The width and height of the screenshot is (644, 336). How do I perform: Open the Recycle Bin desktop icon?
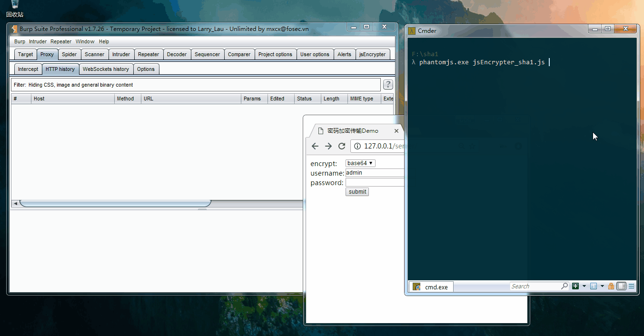pos(15,9)
